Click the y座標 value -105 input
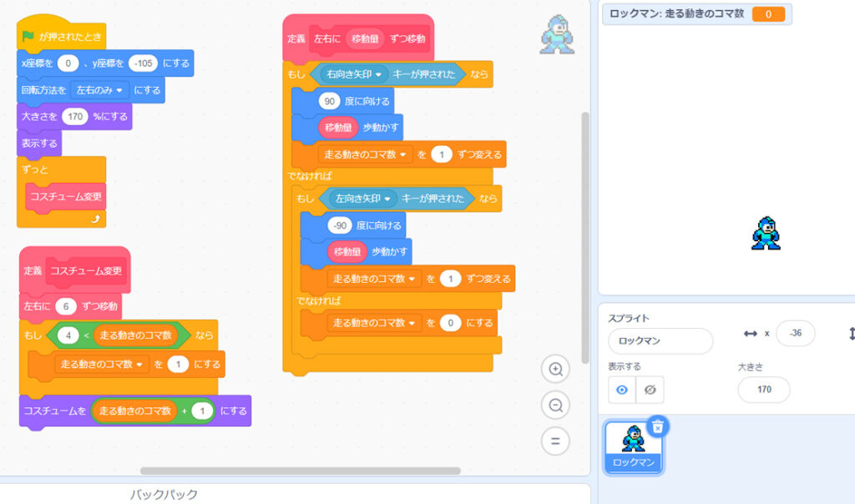 pos(143,63)
